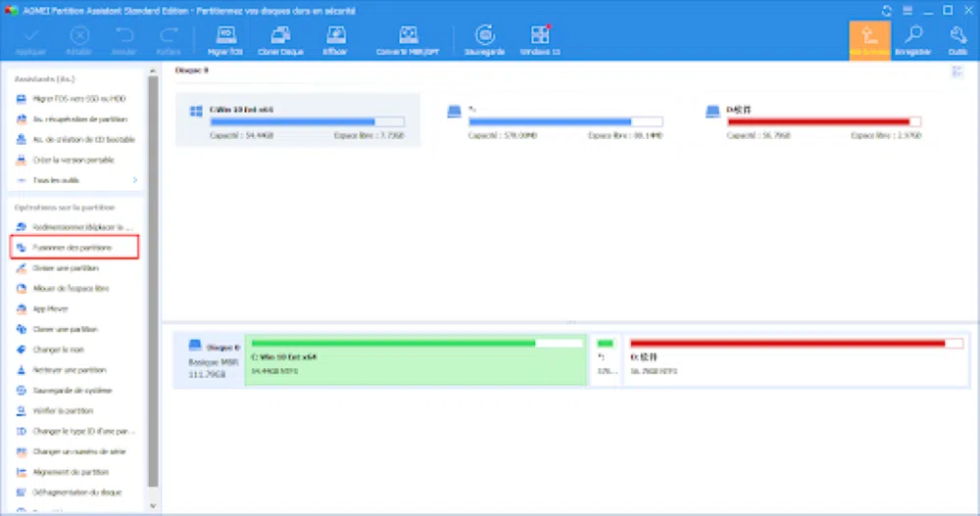This screenshot has width=980, height=516.
Task: Open the Outils wrench menu
Action: 957,40
